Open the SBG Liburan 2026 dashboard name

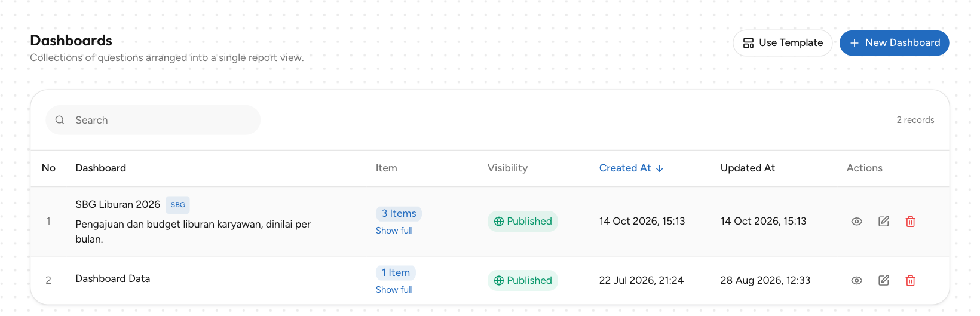tap(118, 205)
